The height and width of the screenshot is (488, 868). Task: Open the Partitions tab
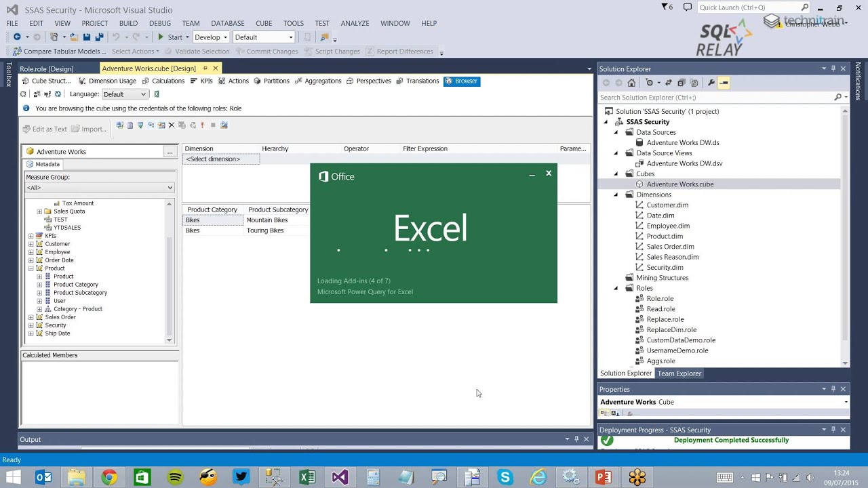271,81
